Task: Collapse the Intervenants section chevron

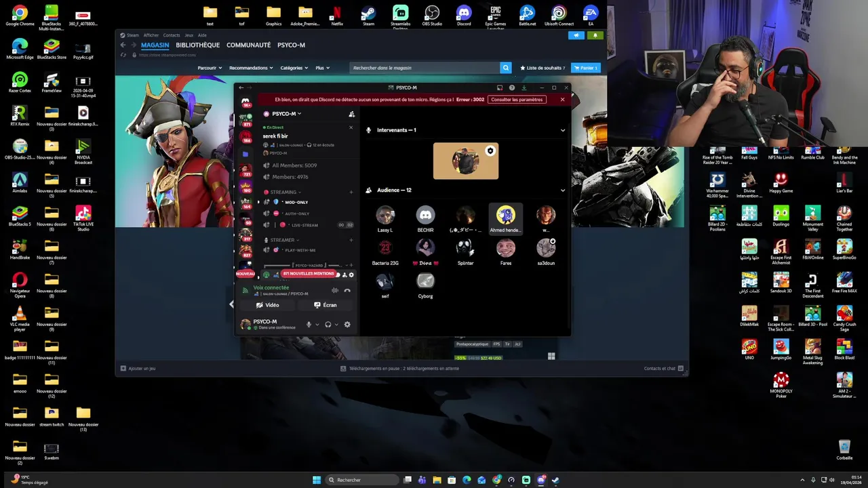Action: tap(562, 130)
